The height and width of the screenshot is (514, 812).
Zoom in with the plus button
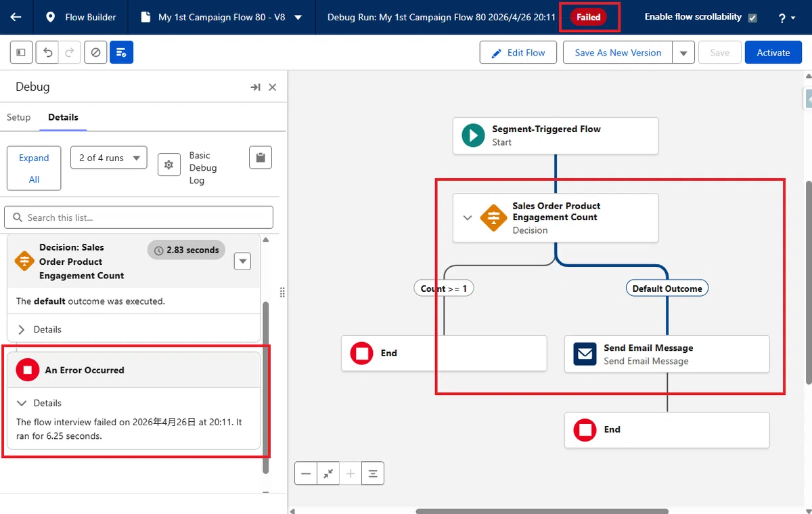351,473
